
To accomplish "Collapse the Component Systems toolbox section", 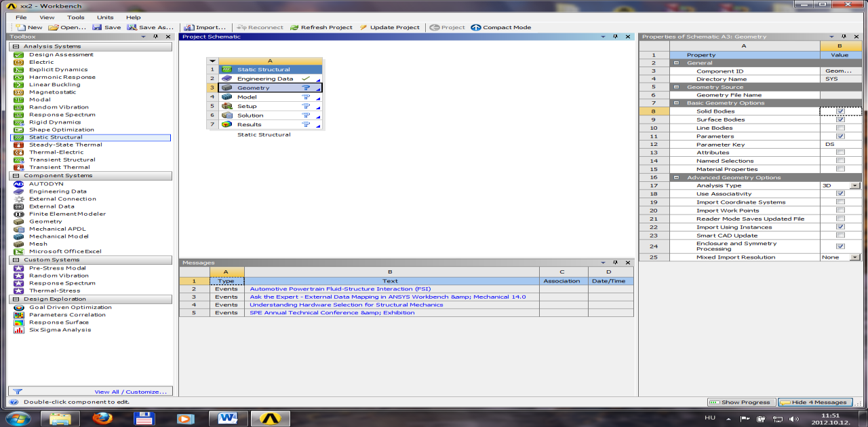I will 16,175.
